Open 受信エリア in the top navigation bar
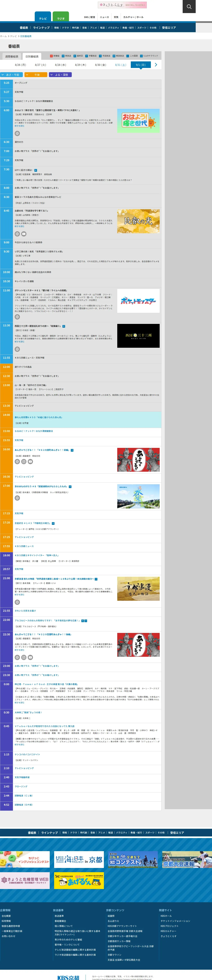 pos(169,28)
